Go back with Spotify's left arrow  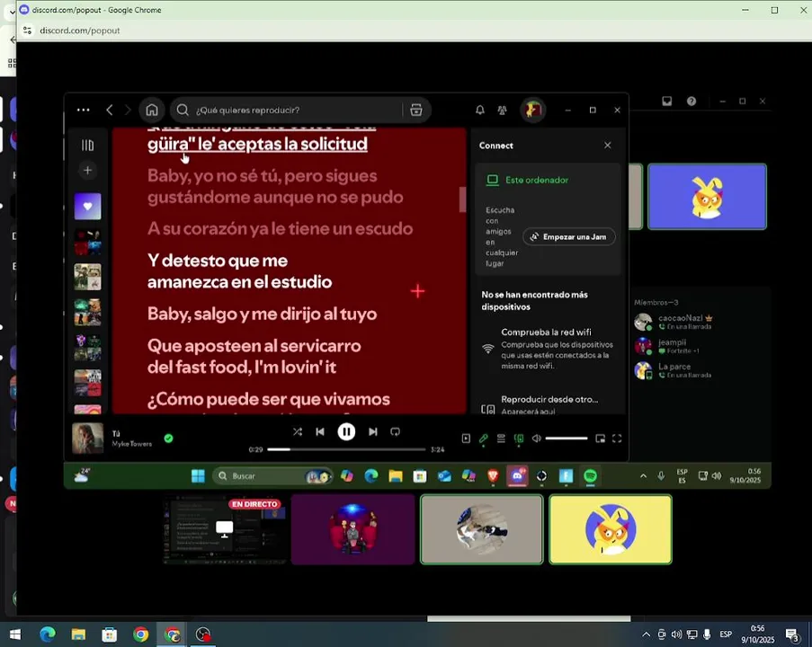point(110,110)
